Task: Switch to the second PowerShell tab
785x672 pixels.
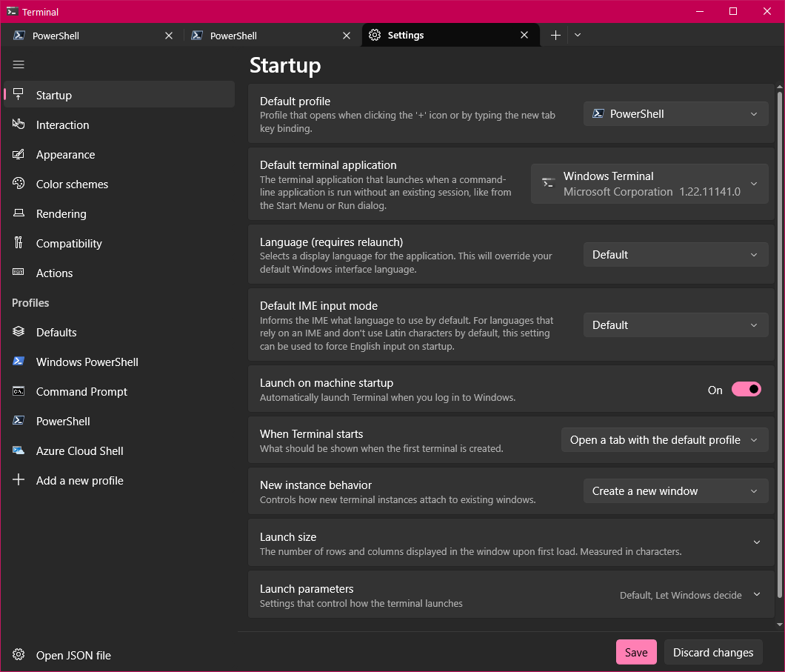Action: (271, 36)
